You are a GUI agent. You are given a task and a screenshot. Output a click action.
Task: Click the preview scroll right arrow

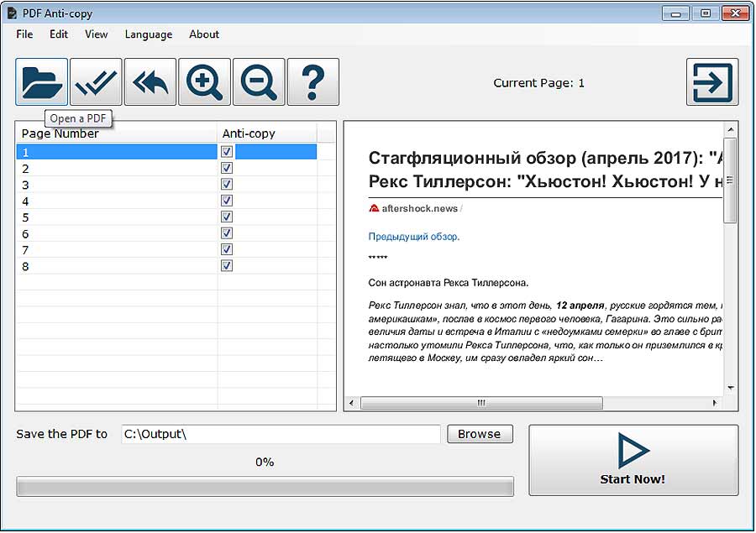(715, 403)
